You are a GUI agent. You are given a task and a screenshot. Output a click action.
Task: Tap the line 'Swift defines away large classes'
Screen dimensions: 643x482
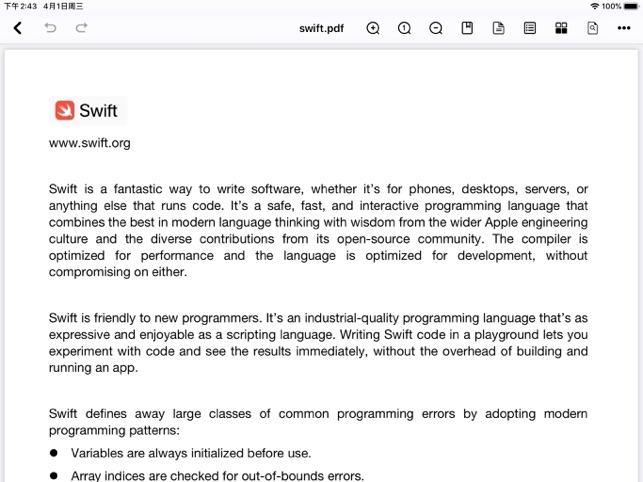coord(318,413)
